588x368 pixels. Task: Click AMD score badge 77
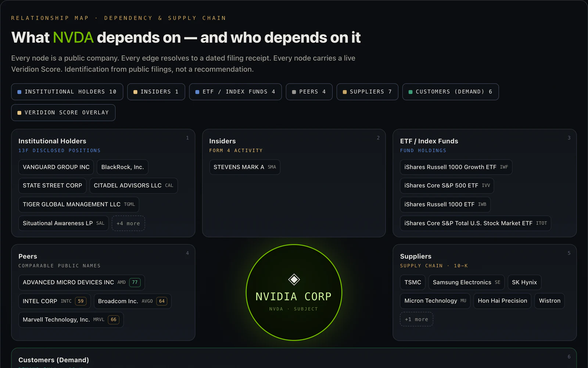pos(135,282)
